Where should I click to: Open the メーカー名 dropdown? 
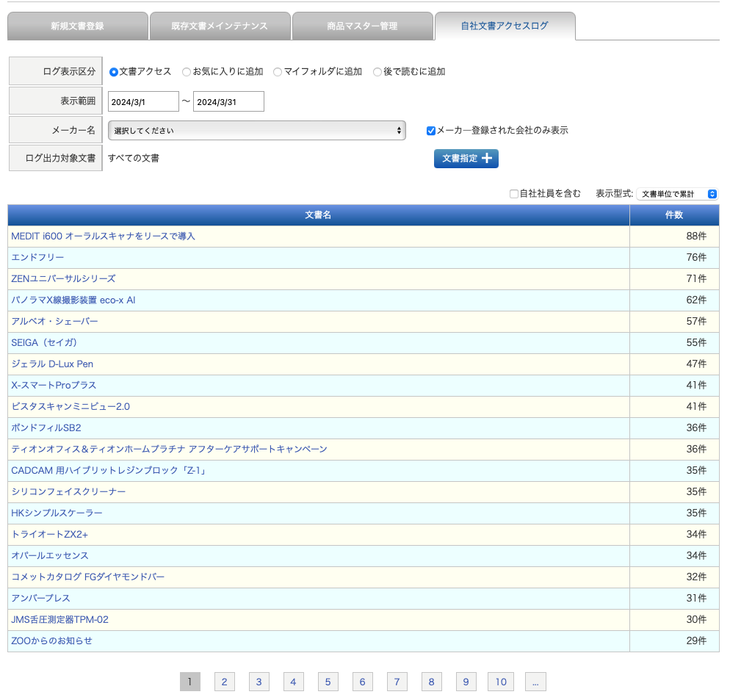[x=257, y=131]
